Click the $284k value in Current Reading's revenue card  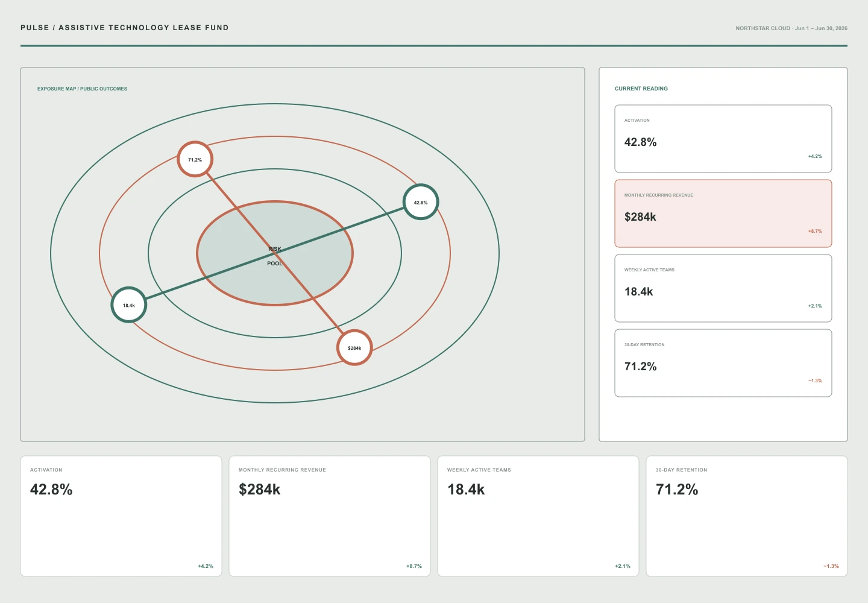(x=640, y=217)
